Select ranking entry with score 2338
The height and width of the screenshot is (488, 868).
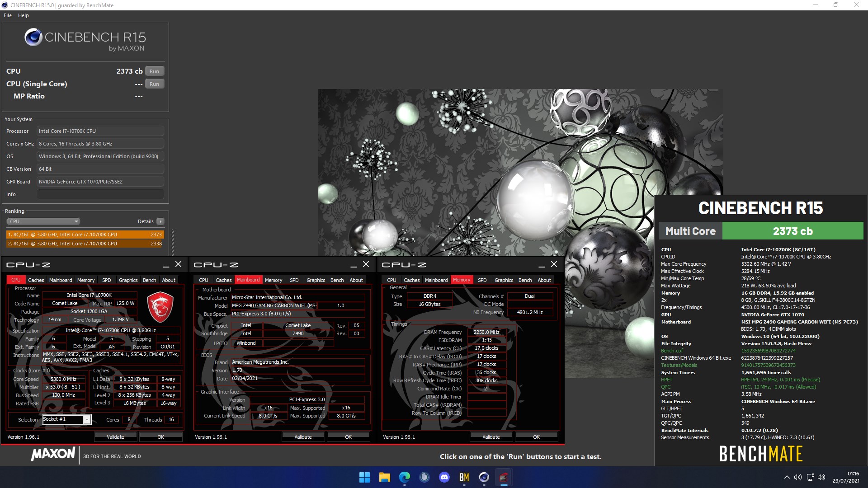(x=85, y=244)
